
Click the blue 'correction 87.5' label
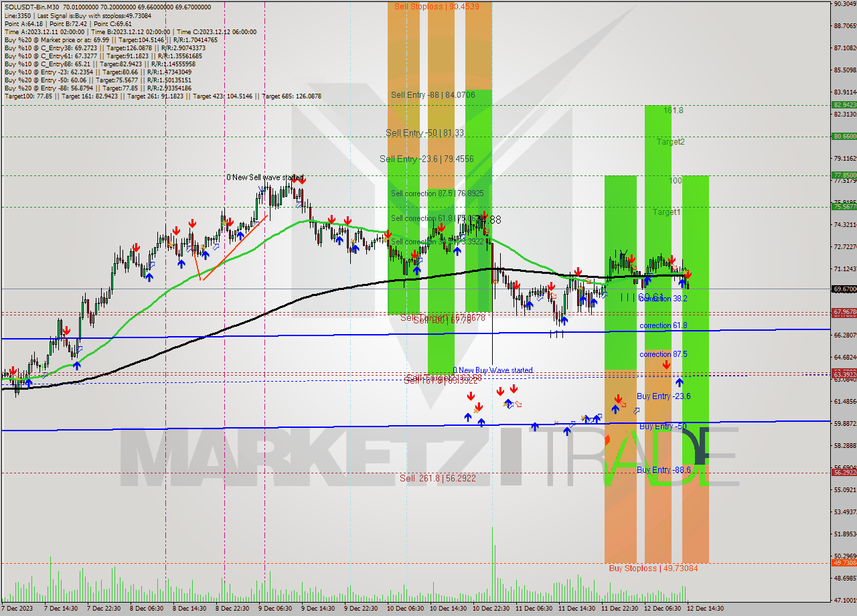[664, 354]
